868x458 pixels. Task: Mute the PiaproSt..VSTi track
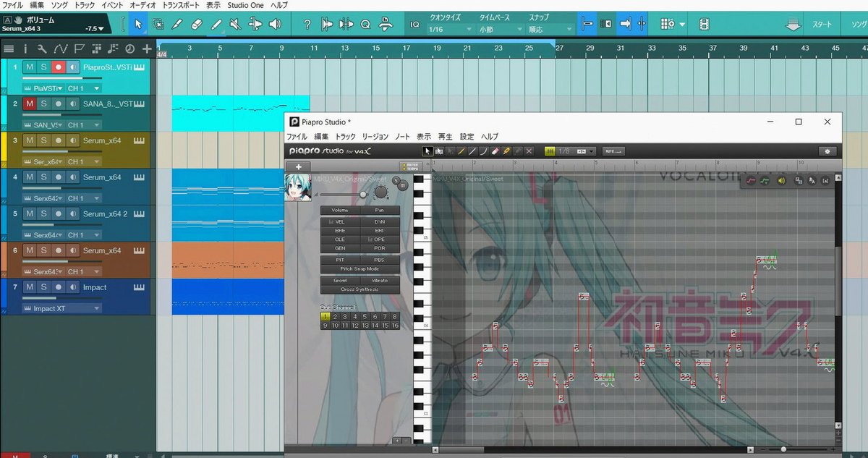coord(30,67)
